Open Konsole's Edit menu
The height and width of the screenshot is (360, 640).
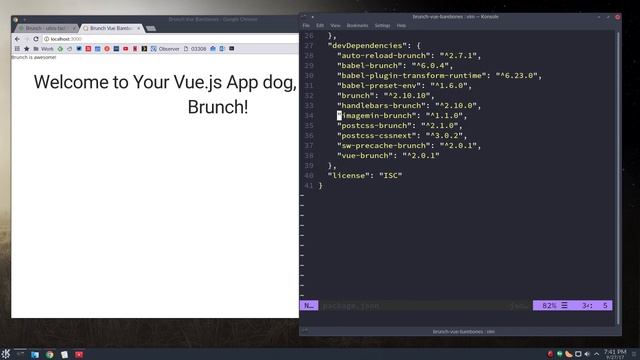[320, 25]
